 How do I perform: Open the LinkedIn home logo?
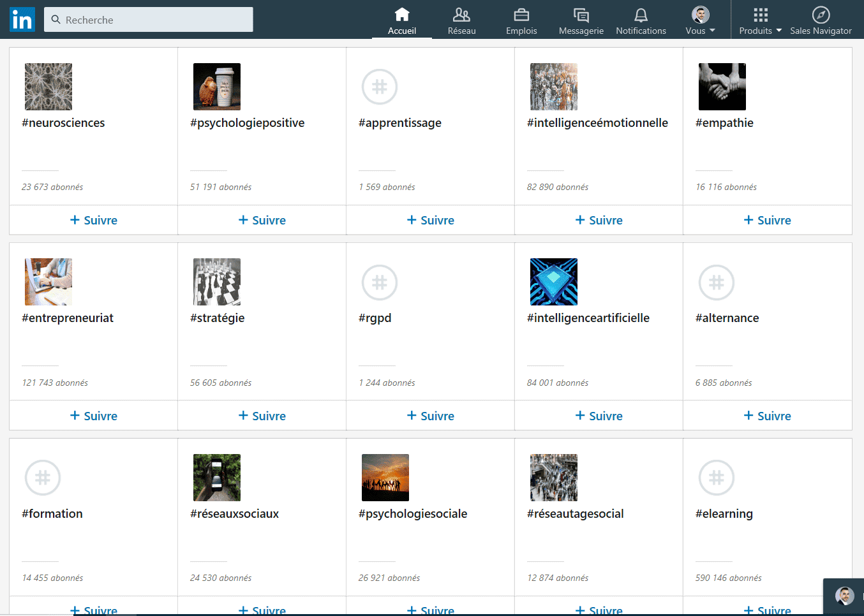22,20
